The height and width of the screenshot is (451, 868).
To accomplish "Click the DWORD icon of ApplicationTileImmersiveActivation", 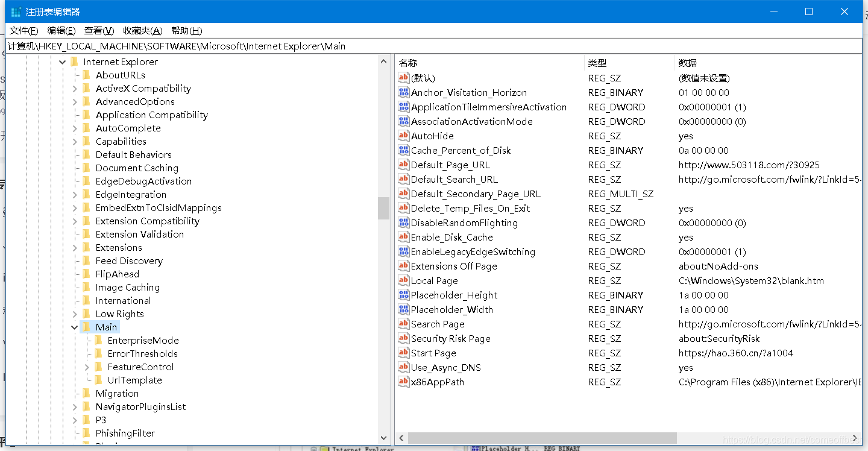I will [404, 107].
